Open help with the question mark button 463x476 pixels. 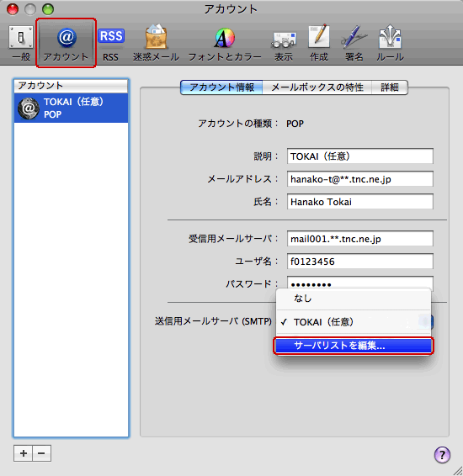(x=442, y=455)
